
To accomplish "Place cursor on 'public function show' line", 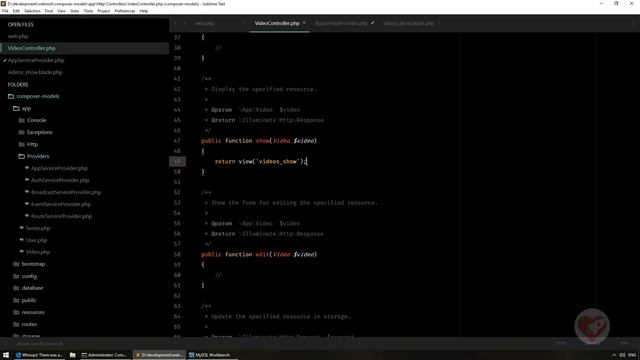I will coord(259,141).
